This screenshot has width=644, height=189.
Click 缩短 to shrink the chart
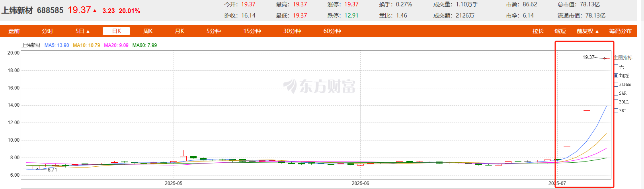pos(560,31)
